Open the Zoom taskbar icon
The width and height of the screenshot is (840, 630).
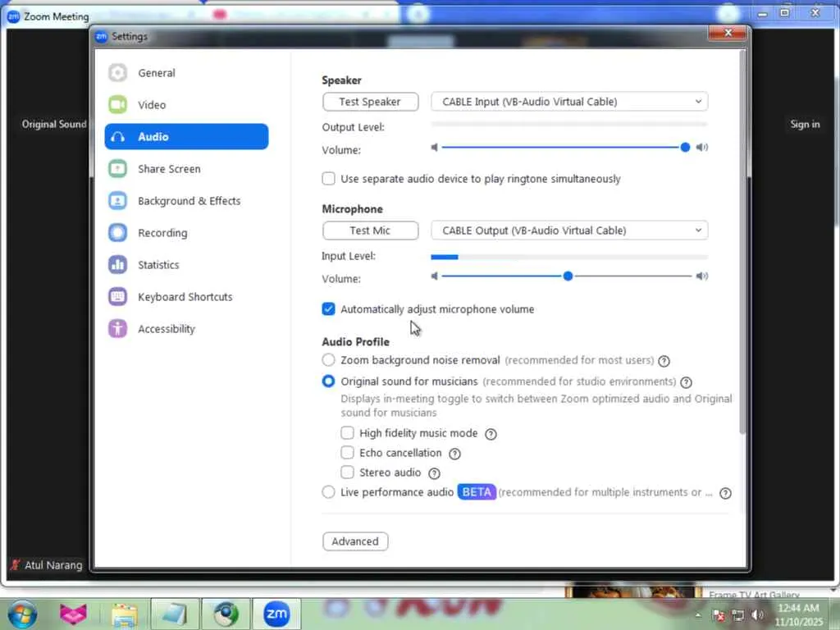pyautogui.click(x=276, y=614)
